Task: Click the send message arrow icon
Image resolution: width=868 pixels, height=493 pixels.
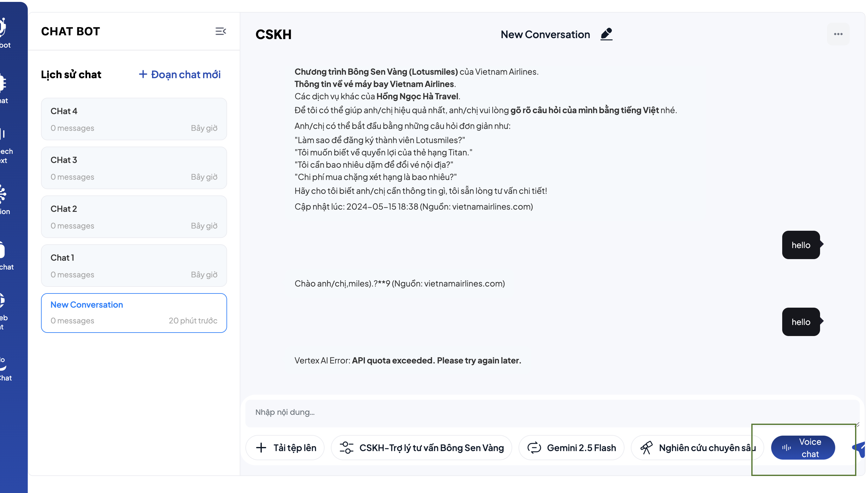Action: click(x=860, y=449)
